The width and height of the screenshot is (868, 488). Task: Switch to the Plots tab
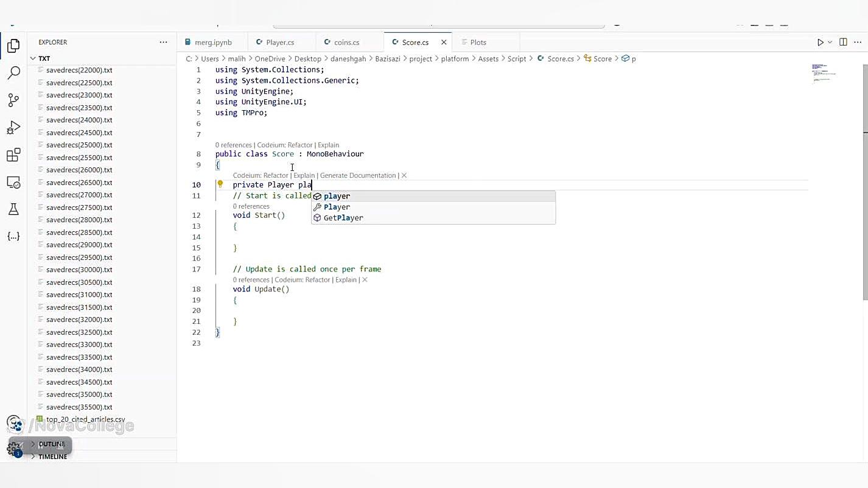[478, 42]
